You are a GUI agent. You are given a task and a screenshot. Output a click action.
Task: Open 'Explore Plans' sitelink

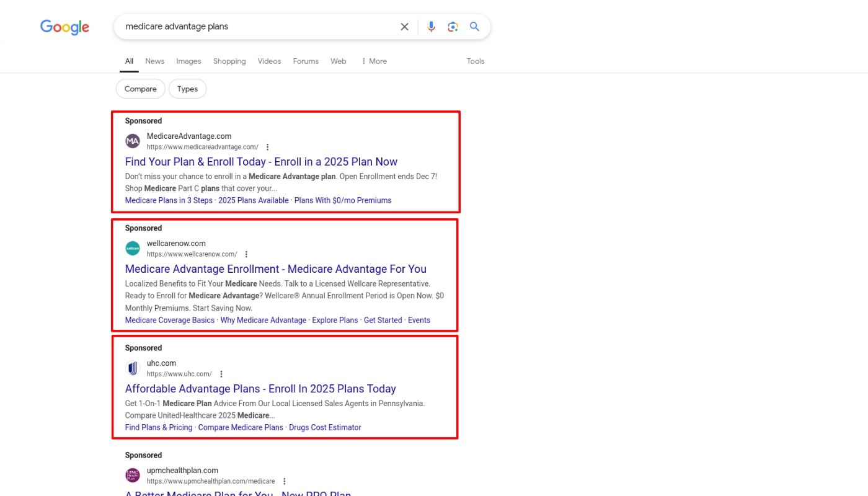click(x=335, y=320)
